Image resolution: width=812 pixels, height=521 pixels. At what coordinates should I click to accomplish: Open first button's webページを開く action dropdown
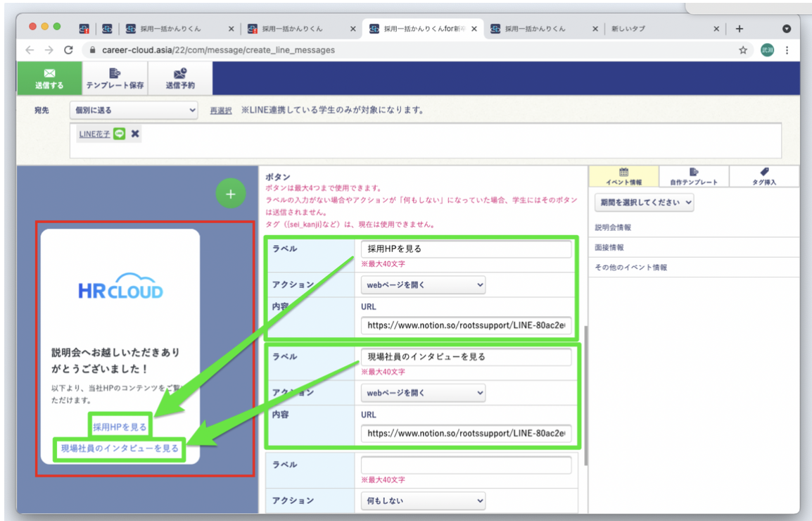tap(423, 284)
